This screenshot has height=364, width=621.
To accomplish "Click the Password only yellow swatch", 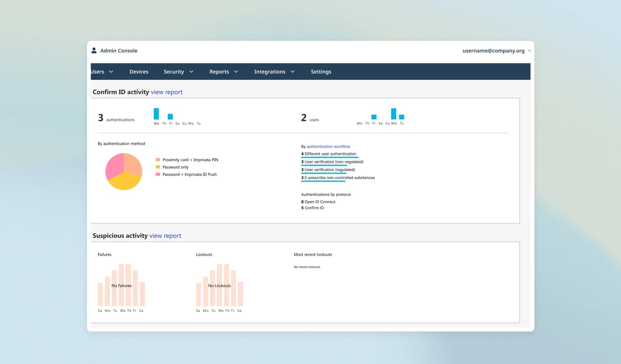I will [158, 167].
